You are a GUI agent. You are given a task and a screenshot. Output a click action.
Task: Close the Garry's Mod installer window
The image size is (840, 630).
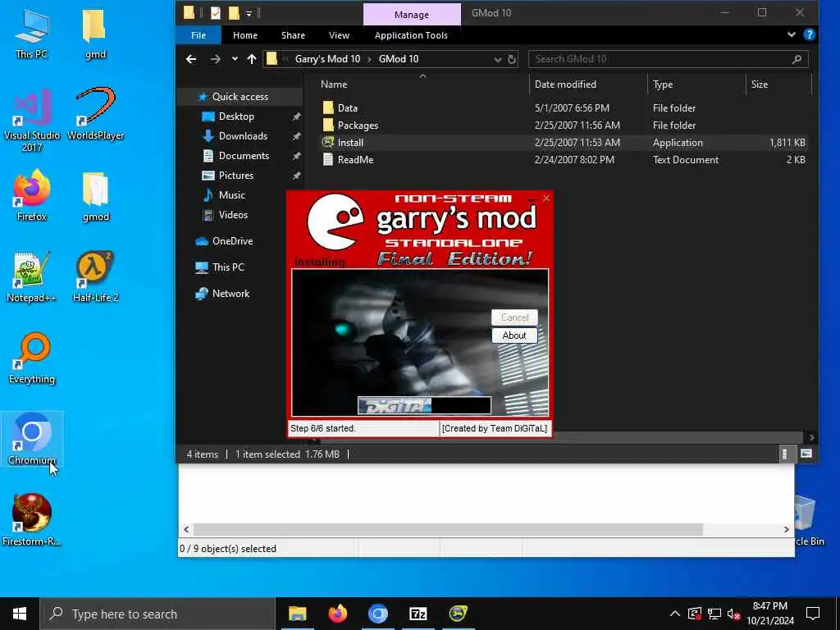546,199
